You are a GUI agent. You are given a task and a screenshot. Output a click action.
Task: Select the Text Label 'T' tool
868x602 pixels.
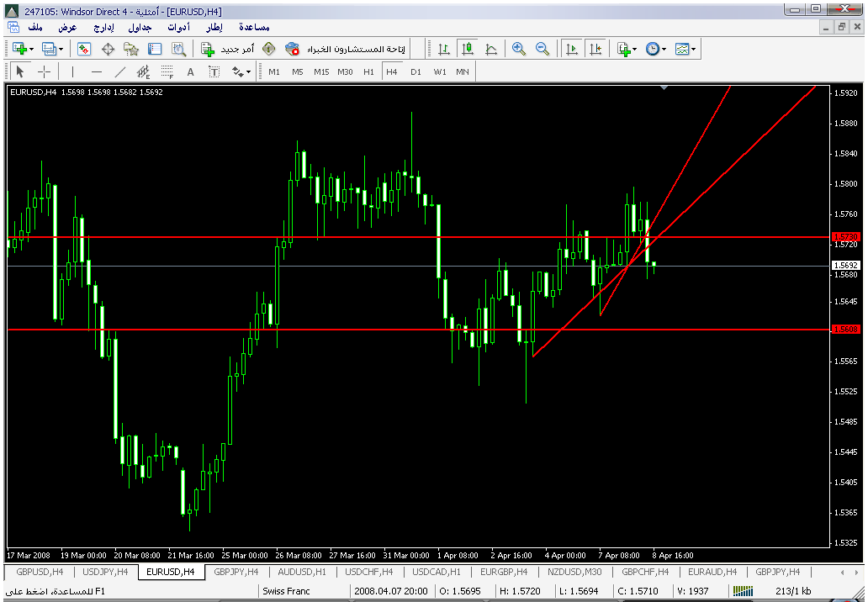214,72
